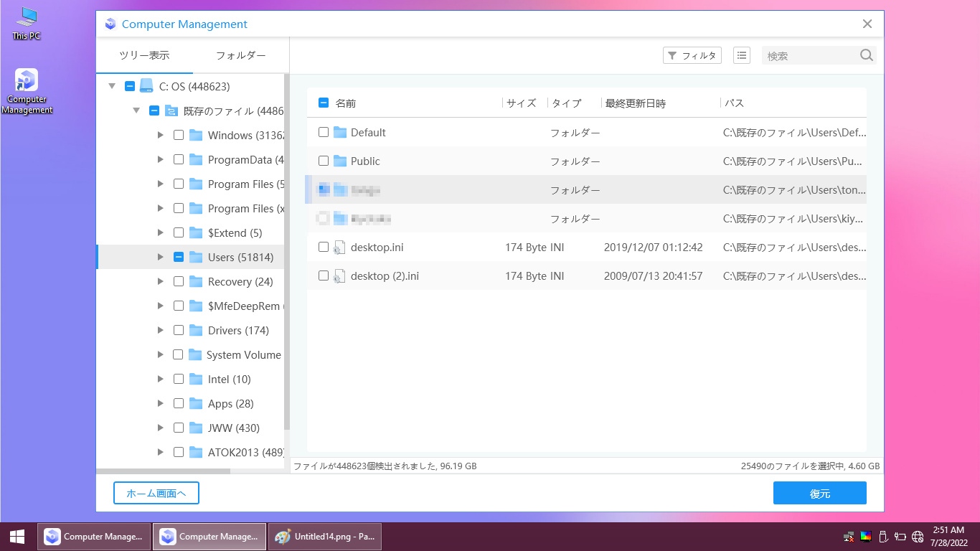Click the C: OS drive icon
This screenshot has width=980, height=551.
[146, 86]
